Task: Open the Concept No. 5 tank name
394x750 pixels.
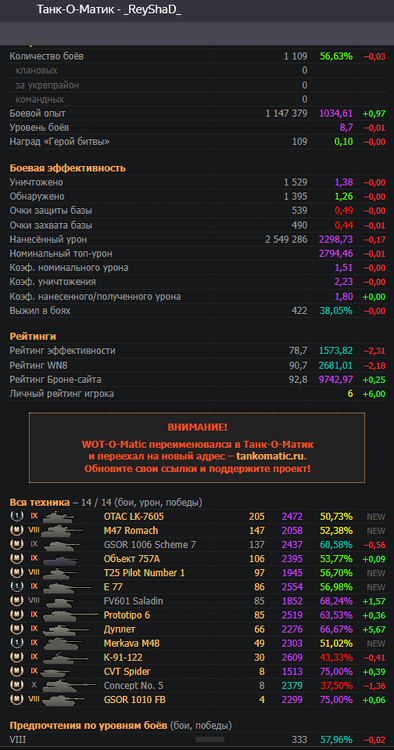Action: coord(133,685)
